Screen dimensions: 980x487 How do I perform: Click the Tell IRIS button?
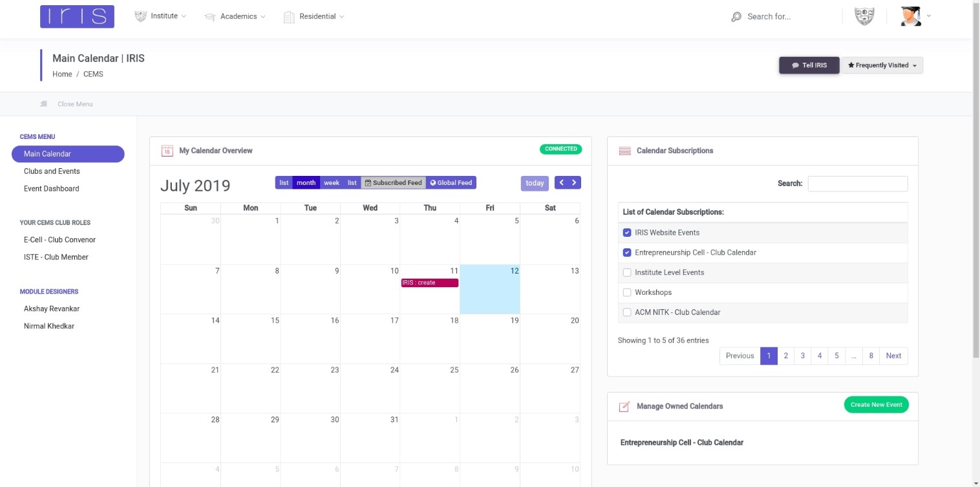coord(809,65)
